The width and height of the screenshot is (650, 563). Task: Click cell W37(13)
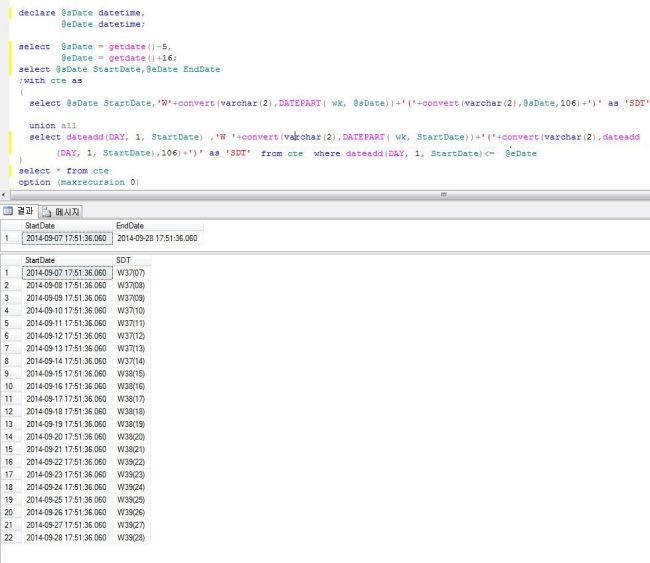132,348
